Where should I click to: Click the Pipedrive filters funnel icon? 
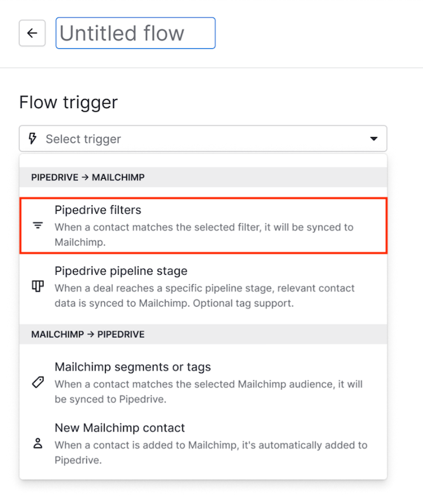point(38,226)
